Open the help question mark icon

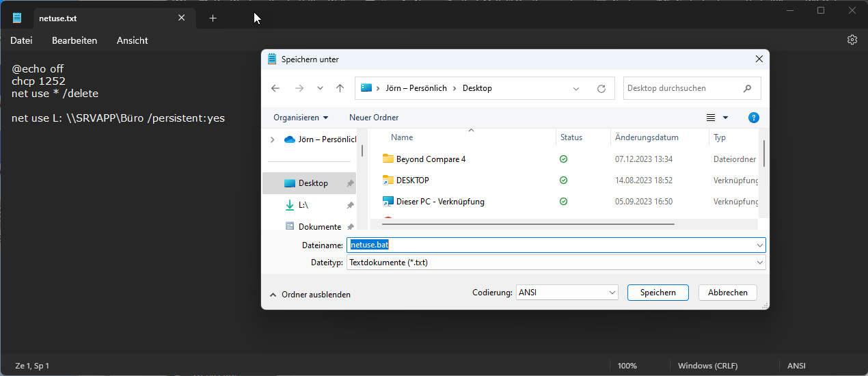point(754,118)
